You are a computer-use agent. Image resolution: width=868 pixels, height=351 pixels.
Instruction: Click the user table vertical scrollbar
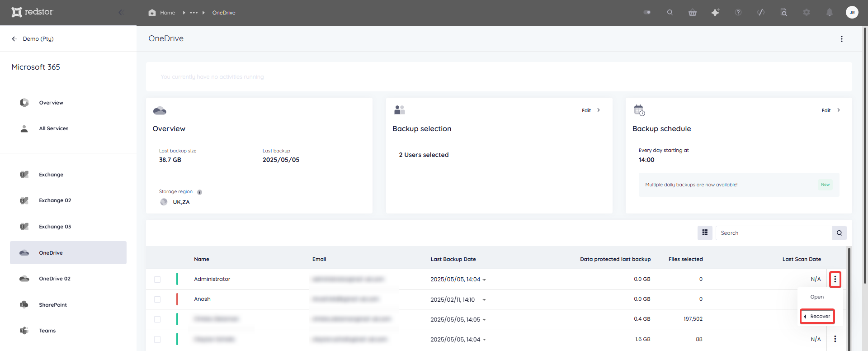point(849,299)
